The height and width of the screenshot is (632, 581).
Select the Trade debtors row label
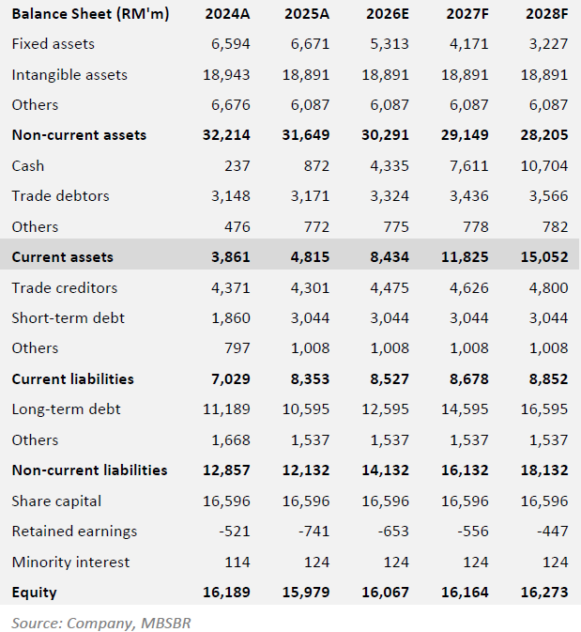(x=60, y=196)
